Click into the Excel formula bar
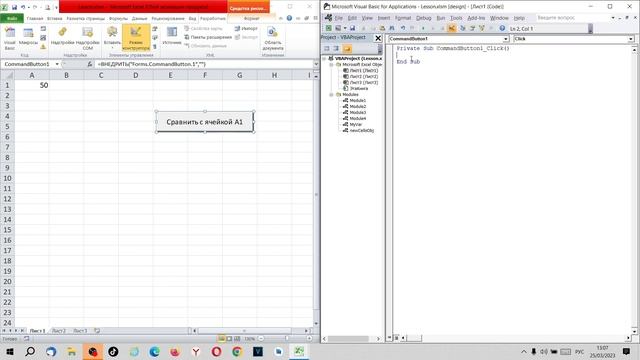The height and width of the screenshot is (360, 640). (x=204, y=64)
